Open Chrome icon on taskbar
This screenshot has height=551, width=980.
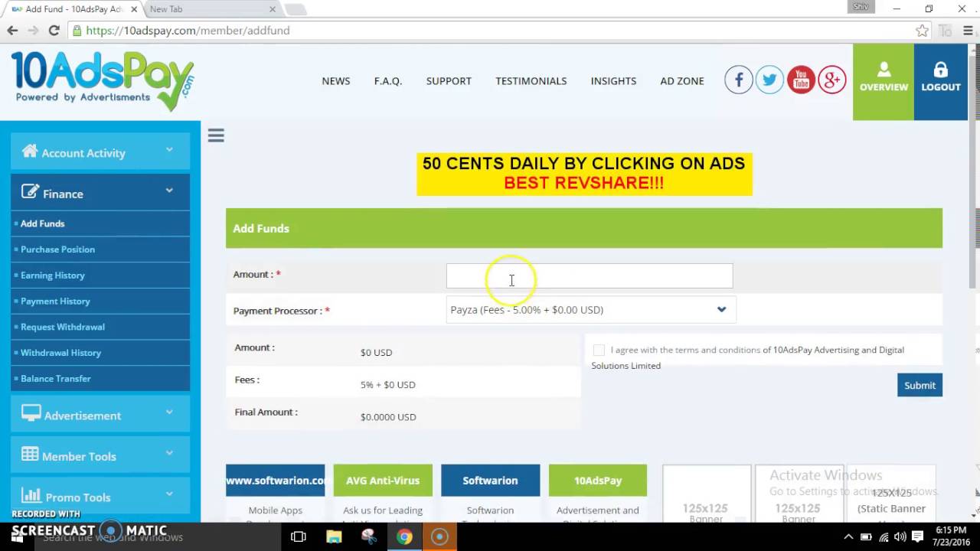coord(404,536)
